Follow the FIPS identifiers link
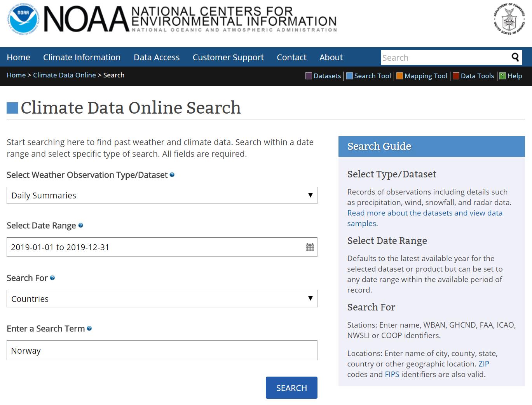This screenshot has width=532, height=405. tap(392, 374)
